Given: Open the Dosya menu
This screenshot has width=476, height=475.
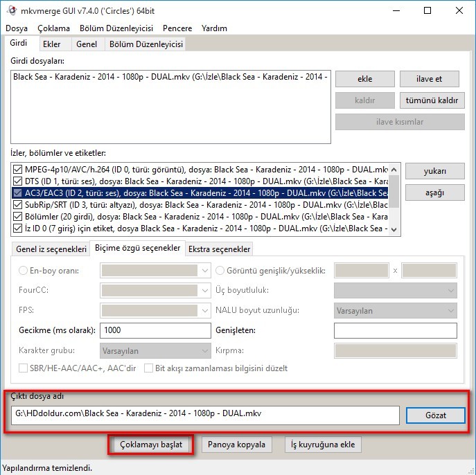Looking at the screenshot, I should click(17, 28).
